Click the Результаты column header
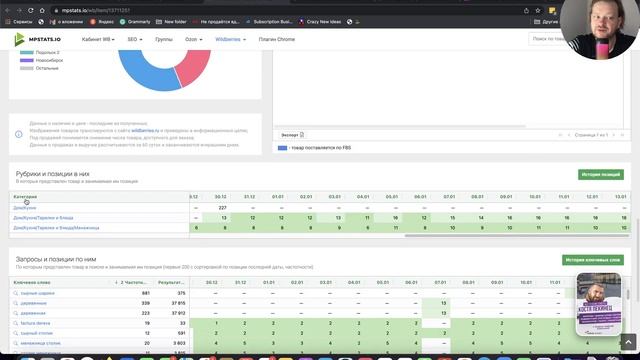 coord(171,282)
